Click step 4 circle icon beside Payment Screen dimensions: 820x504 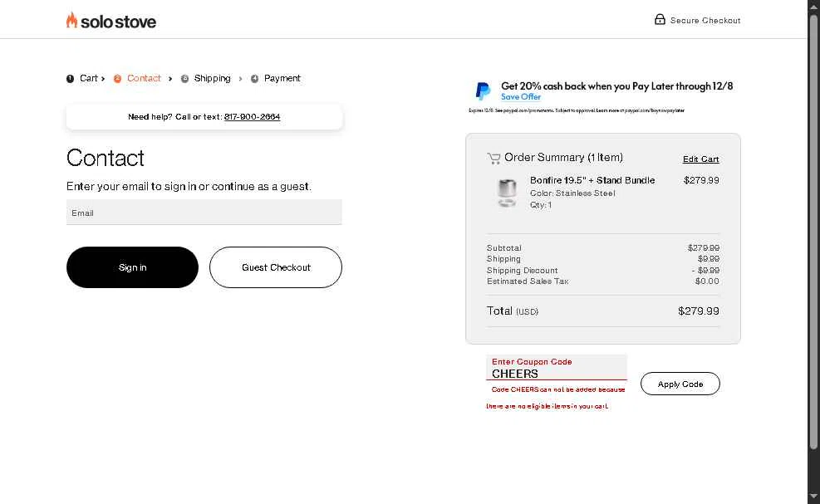coord(255,79)
